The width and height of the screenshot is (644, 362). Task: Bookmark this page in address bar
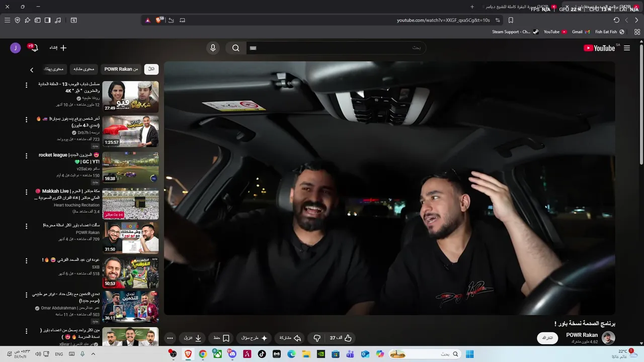pos(511,20)
